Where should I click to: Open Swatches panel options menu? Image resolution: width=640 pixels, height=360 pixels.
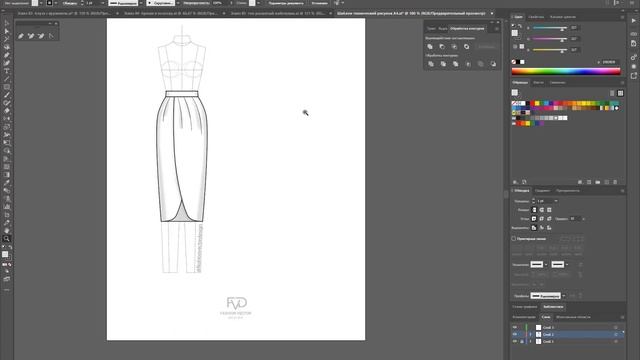coord(622,82)
